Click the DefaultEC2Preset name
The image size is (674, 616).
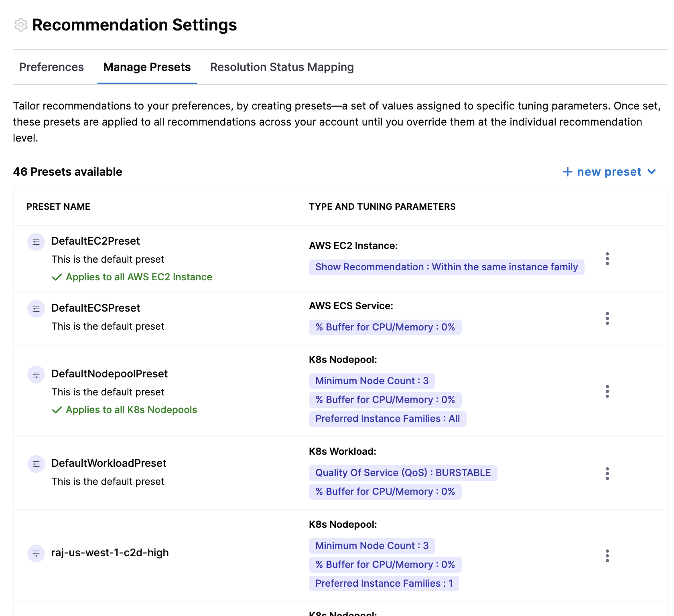click(95, 241)
